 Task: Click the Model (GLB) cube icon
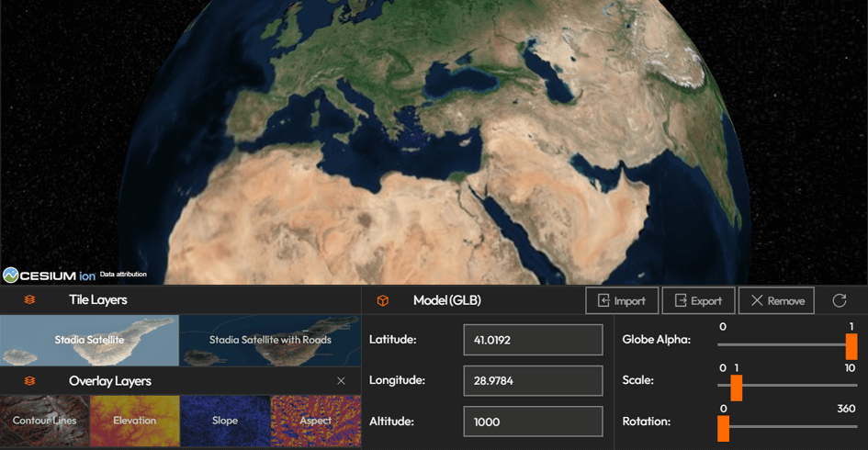pyautogui.click(x=383, y=300)
